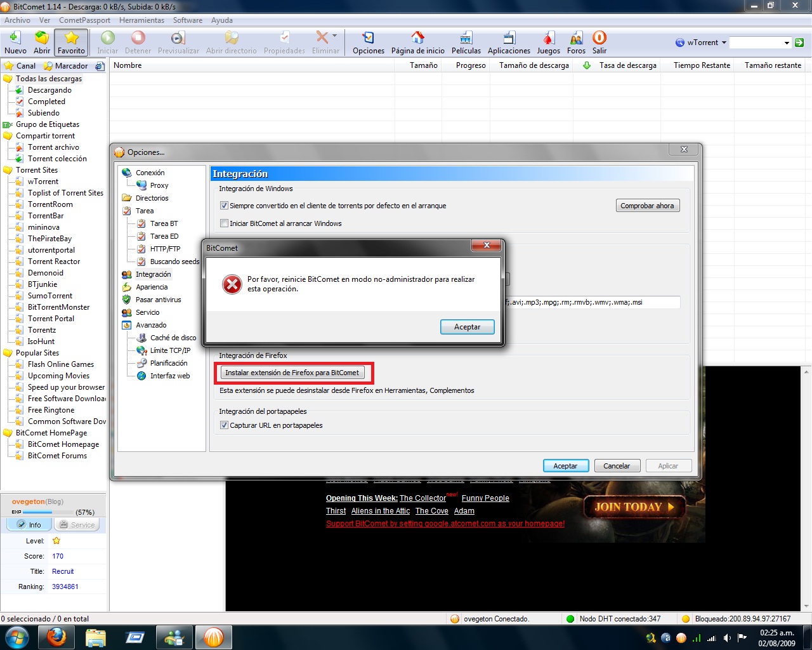Open Windows Start menu orb
Viewport: 812px width, 650px height.
click(x=17, y=637)
